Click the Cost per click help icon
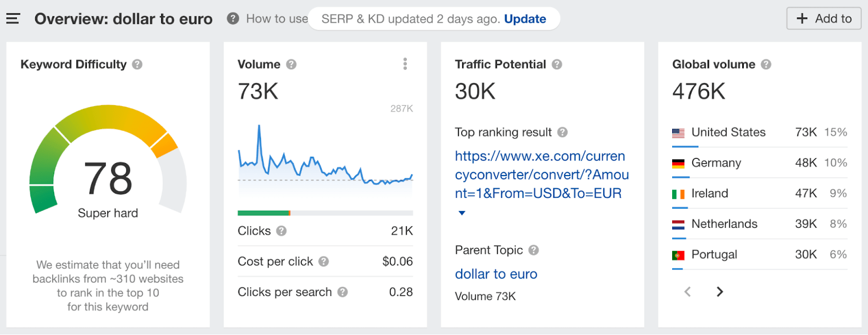 324,261
